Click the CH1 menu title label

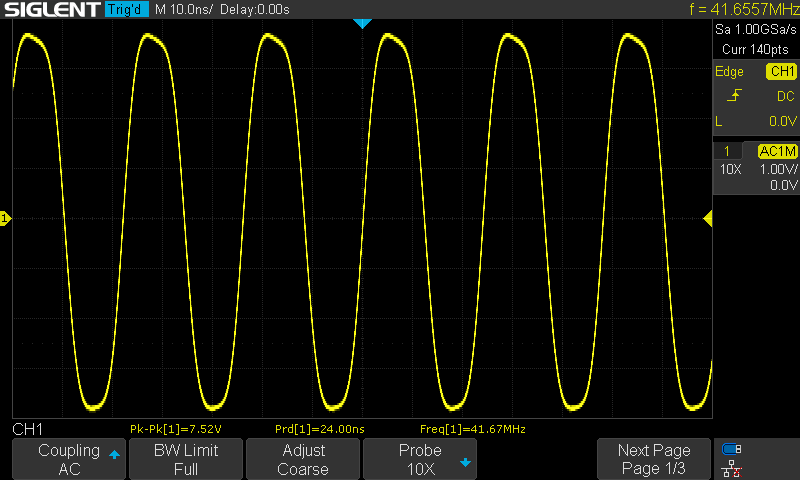28,429
